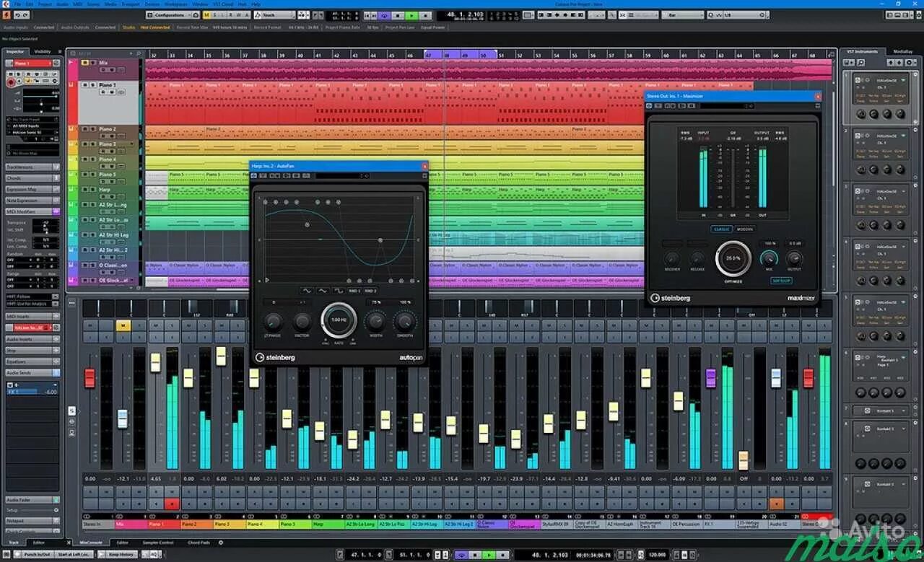Click the purple FX 1 fader handle

coord(710,377)
